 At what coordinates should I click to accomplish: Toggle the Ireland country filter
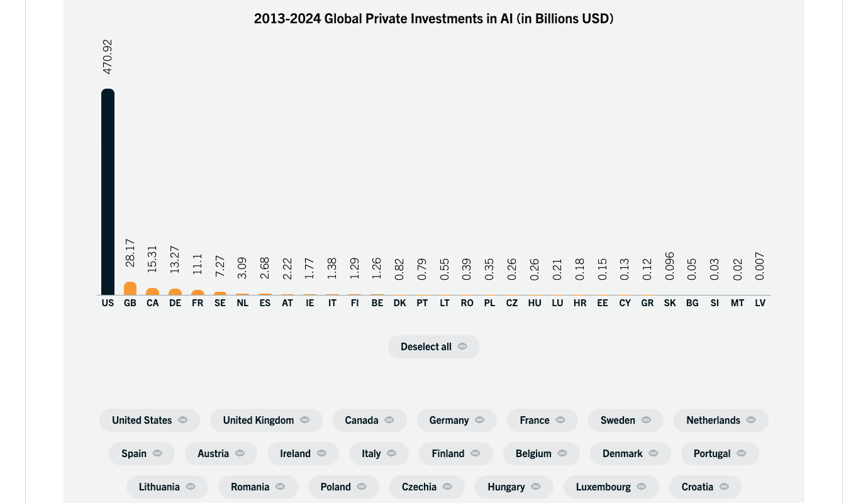pyautogui.click(x=303, y=453)
